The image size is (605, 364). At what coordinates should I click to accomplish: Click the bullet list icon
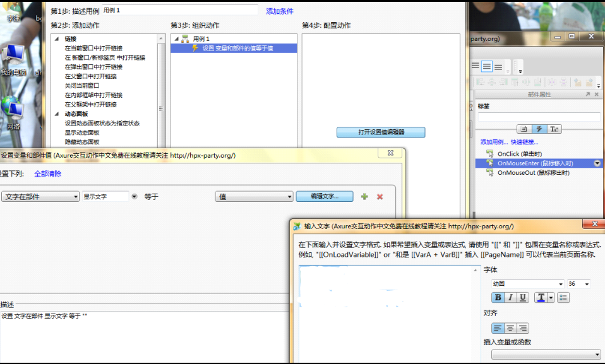click(x=564, y=298)
